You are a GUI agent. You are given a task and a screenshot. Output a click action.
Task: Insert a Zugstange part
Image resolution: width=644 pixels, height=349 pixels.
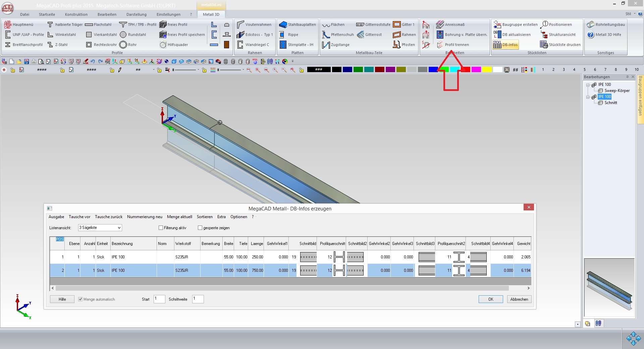[336, 45]
